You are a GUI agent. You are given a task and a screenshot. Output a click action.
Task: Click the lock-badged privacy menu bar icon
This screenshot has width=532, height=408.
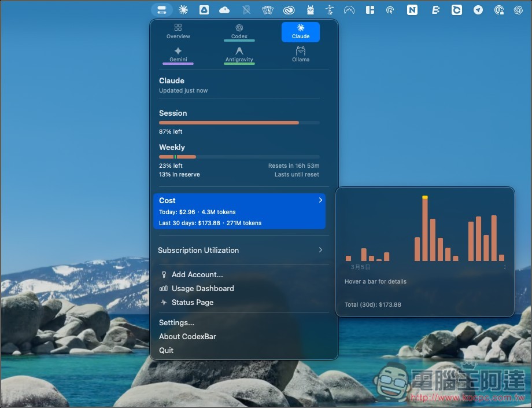(x=498, y=10)
